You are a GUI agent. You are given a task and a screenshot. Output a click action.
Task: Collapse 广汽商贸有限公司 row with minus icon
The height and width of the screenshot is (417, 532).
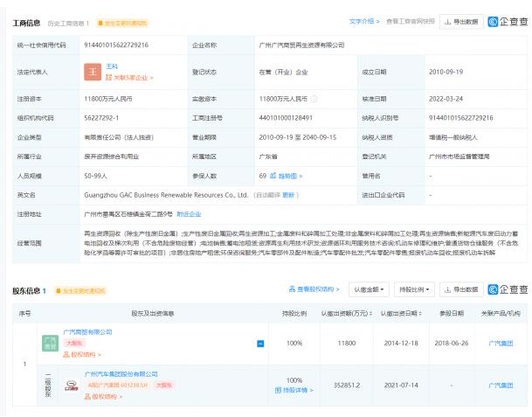(260, 344)
